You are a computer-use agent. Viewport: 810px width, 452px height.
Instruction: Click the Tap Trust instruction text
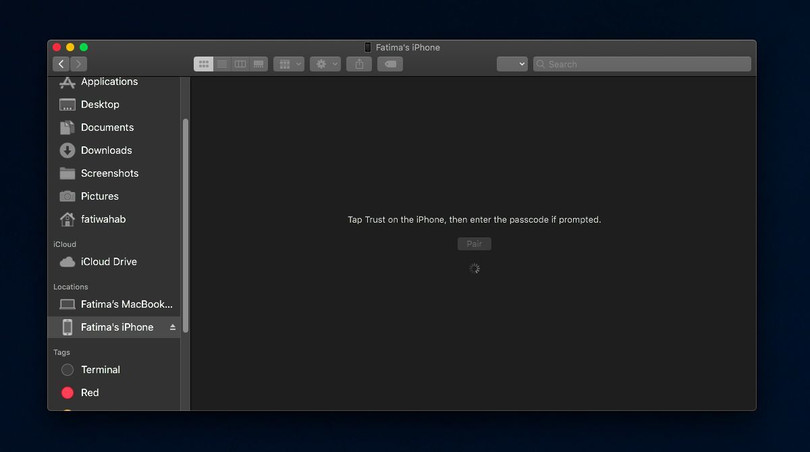(474, 220)
